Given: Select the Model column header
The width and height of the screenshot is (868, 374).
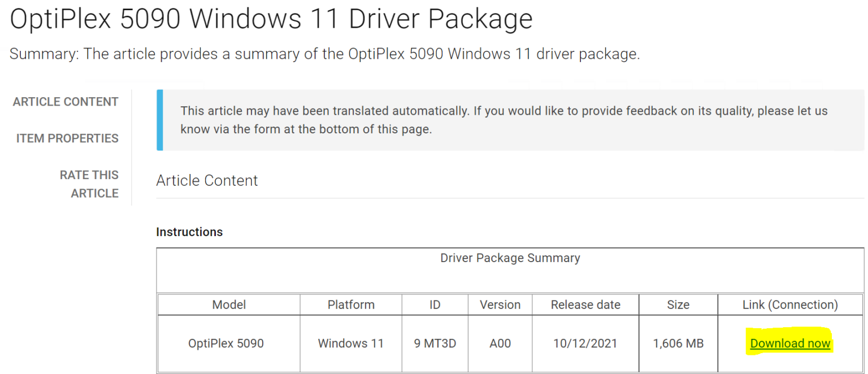Looking at the screenshot, I should (228, 305).
